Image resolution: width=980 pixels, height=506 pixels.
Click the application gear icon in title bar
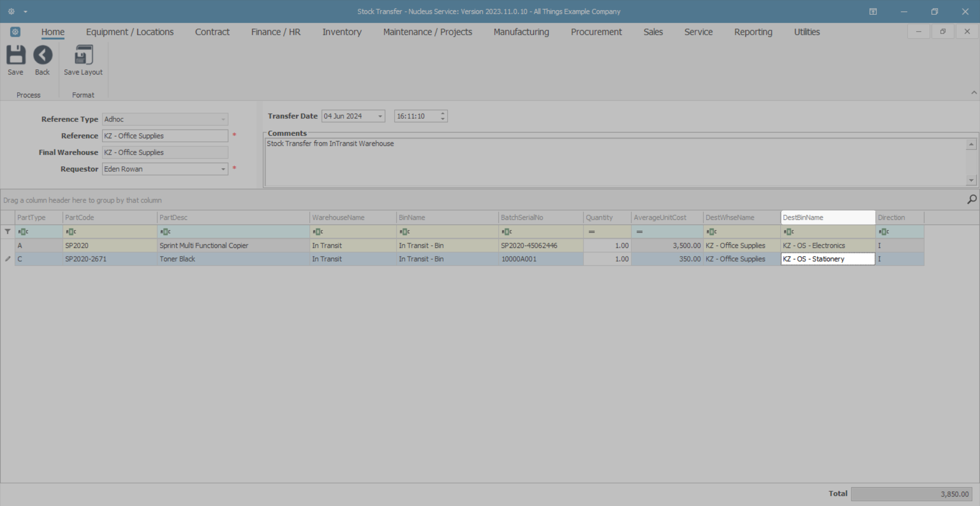click(11, 11)
